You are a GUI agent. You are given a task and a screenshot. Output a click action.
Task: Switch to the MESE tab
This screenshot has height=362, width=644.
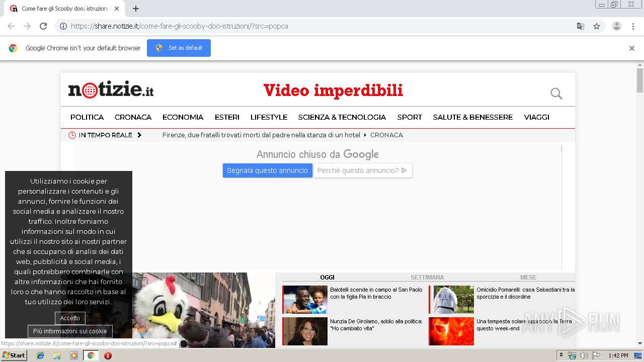528,278
